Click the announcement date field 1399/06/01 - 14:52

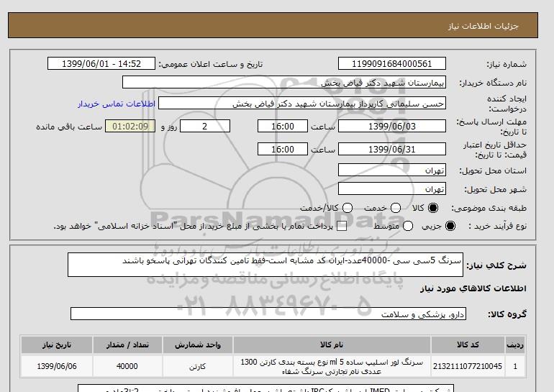click(101, 63)
